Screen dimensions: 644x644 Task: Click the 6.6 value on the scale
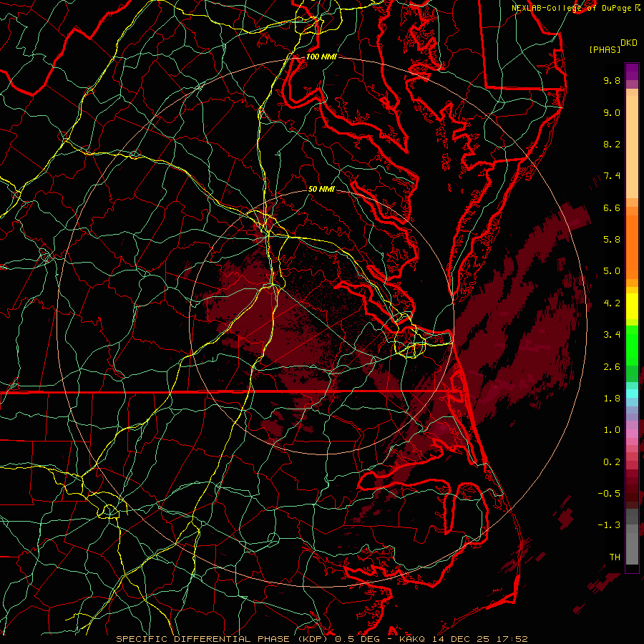(612, 208)
